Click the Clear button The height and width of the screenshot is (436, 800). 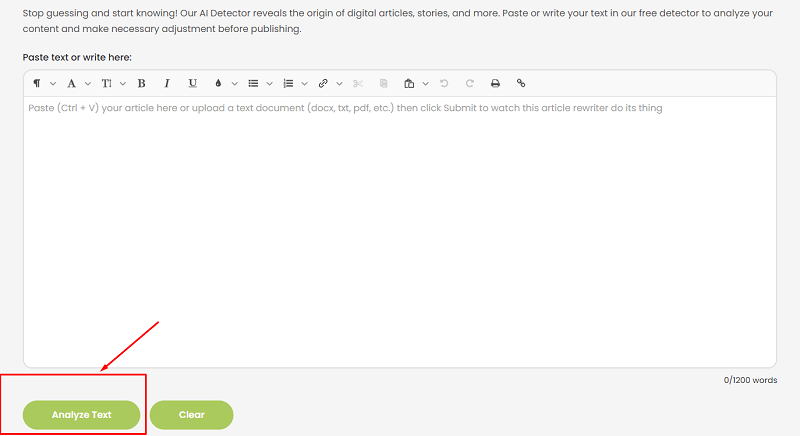coord(191,415)
